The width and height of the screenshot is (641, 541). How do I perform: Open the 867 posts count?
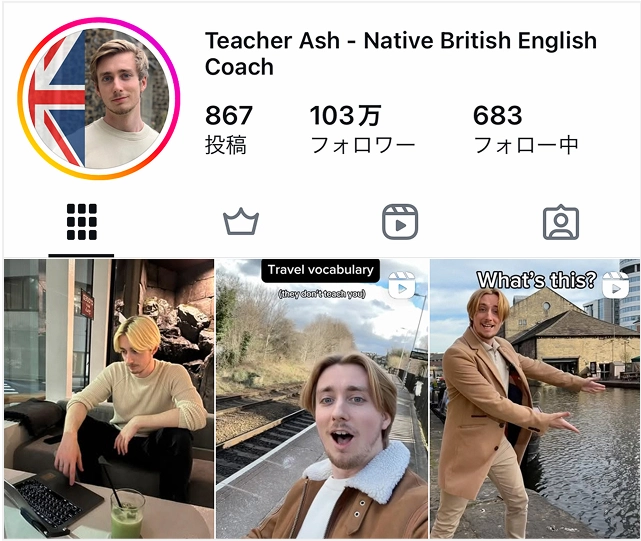[229, 115]
